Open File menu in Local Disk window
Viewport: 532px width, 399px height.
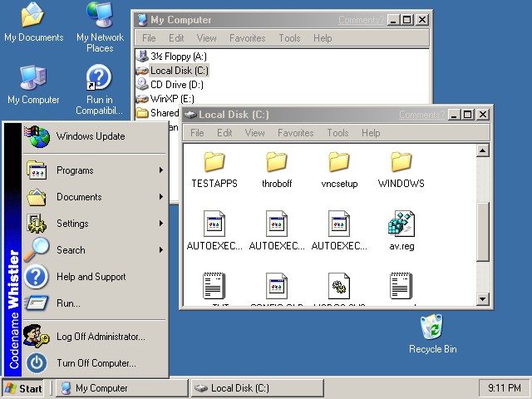[x=197, y=133]
